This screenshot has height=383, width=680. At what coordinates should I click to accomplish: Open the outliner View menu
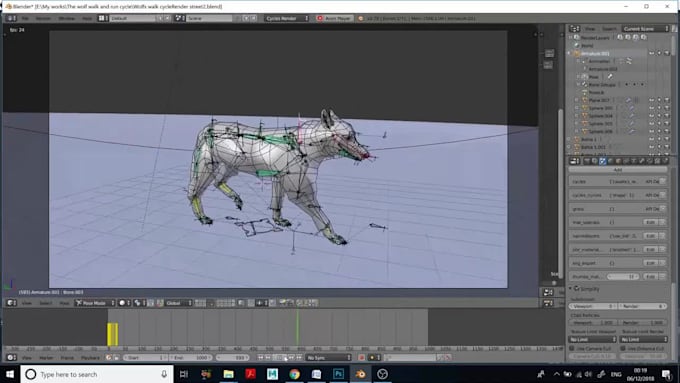(x=590, y=29)
